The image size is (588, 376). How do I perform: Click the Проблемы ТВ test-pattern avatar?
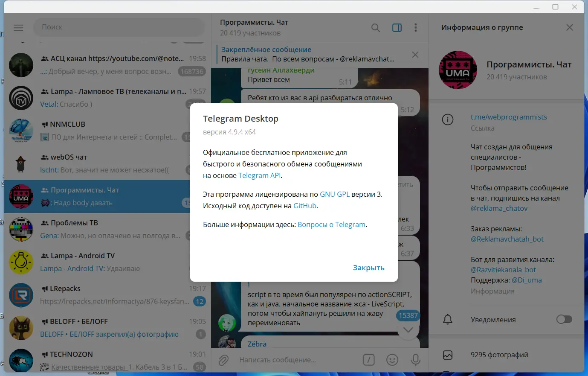[x=21, y=229]
